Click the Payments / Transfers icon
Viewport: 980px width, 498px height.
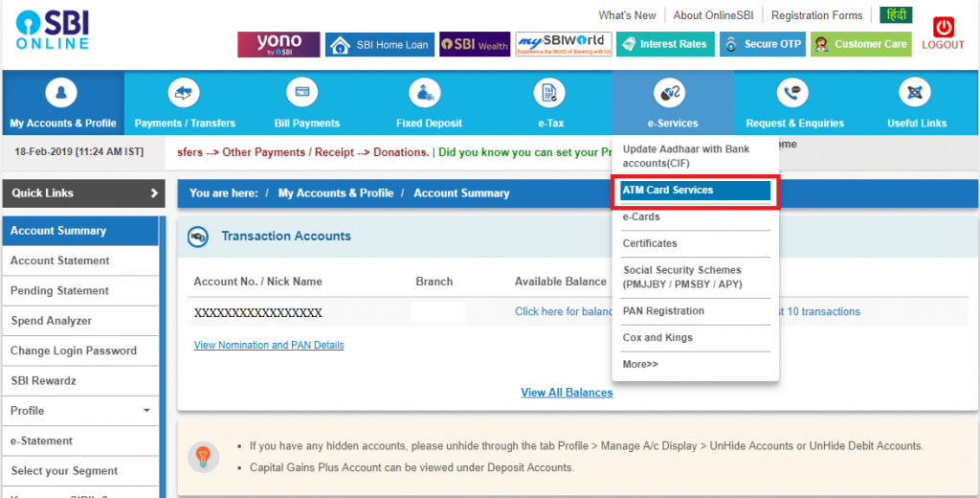click(184, 93)
